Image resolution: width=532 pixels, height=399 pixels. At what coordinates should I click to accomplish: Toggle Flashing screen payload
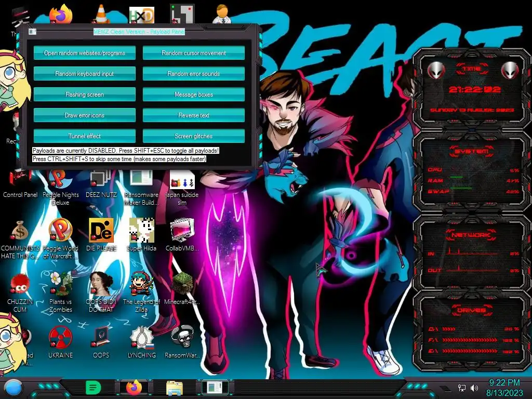pos(85,95)
